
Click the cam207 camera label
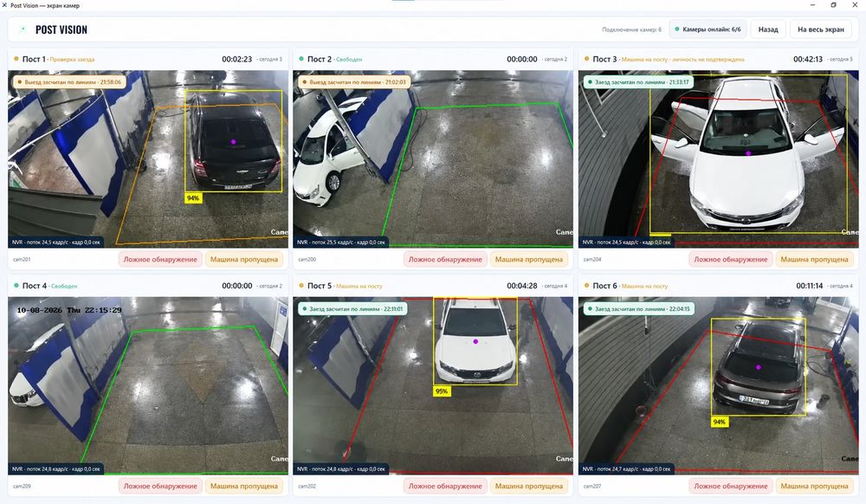click(x=592, y=487)
